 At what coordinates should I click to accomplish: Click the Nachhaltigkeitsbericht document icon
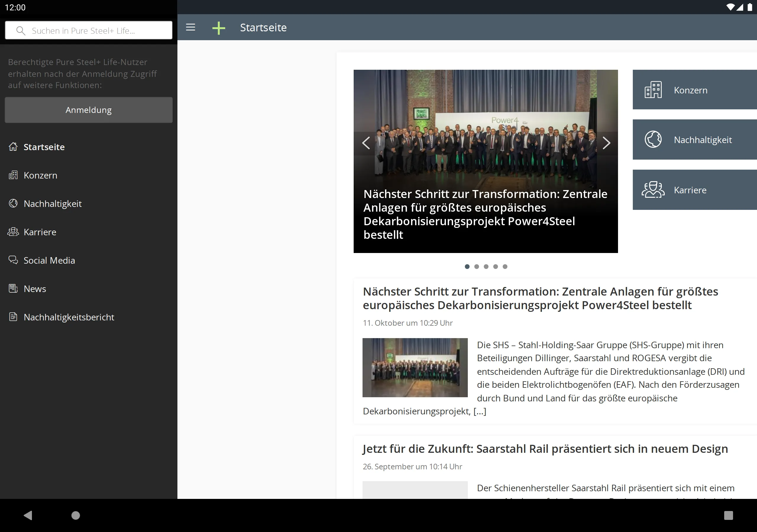pyautogui.click(x=13, y=317)
